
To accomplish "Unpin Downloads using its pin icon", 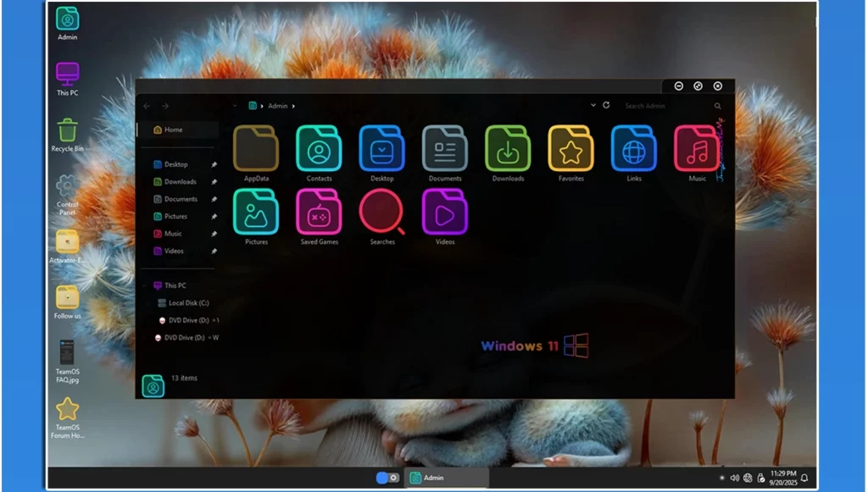I will tap(214, 182).
